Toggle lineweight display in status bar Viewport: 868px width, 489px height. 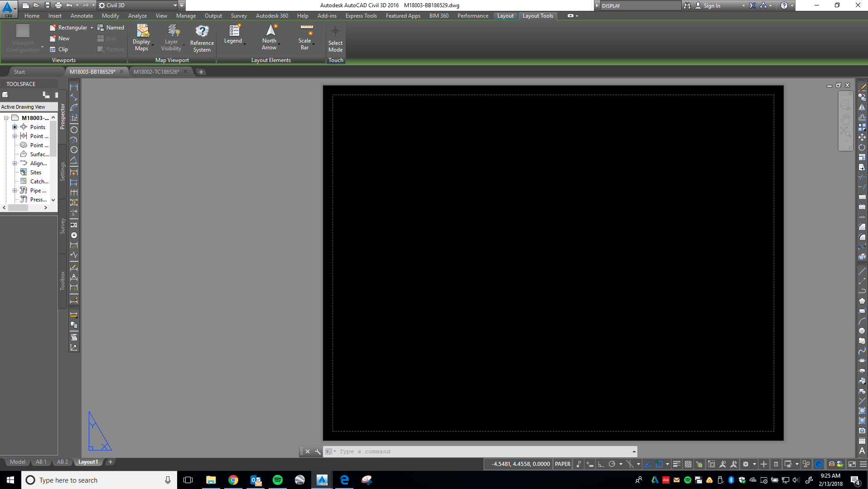click(x=677, y=464)
